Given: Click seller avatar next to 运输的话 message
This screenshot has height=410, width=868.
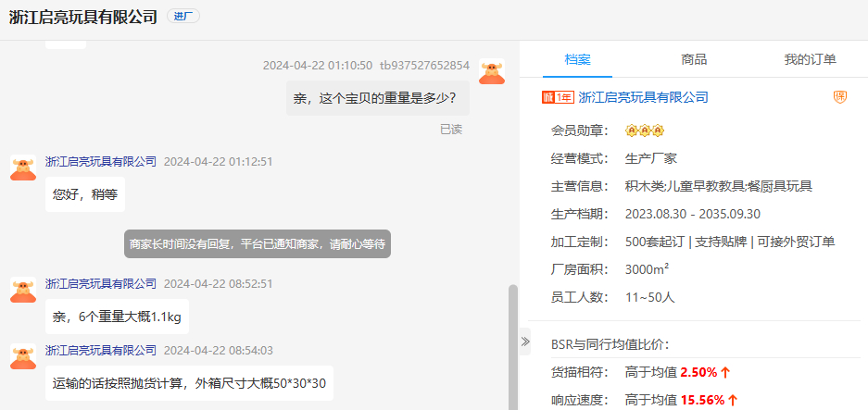Looking at the screenshot, I should coord(23,357).
